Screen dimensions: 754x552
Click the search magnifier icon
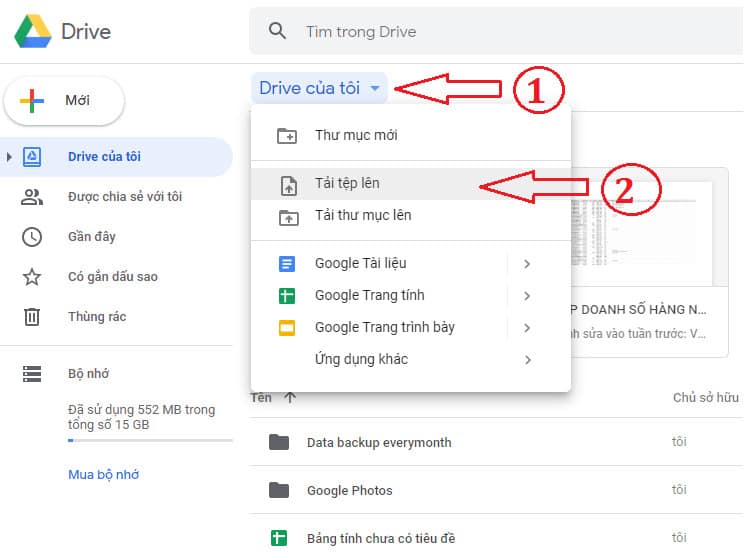[277, 31]
